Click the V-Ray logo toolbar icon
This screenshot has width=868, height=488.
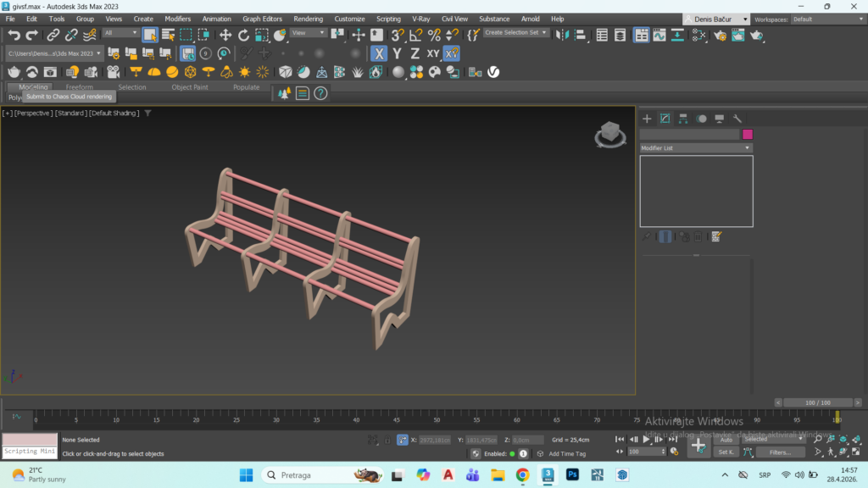tap(493, 72)
